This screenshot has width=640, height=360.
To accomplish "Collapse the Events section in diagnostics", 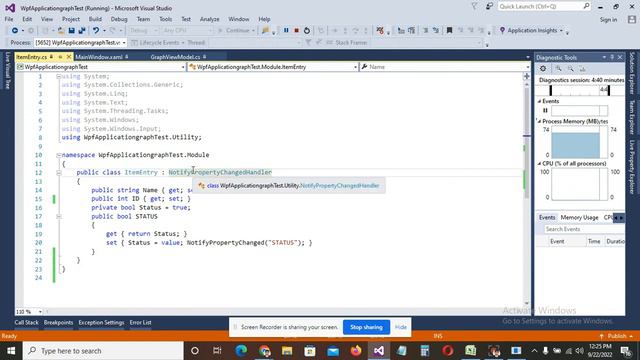I will (x=539, y=101).
